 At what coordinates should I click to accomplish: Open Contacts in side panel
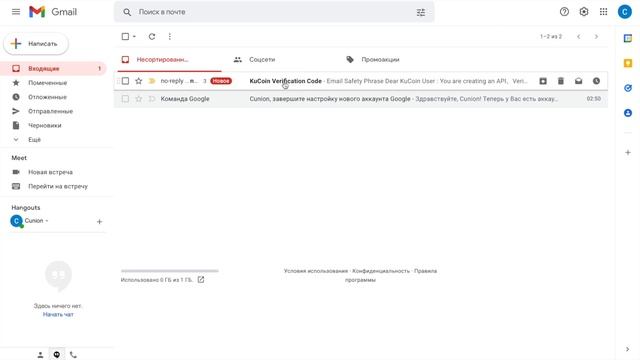tap(628, 113)
